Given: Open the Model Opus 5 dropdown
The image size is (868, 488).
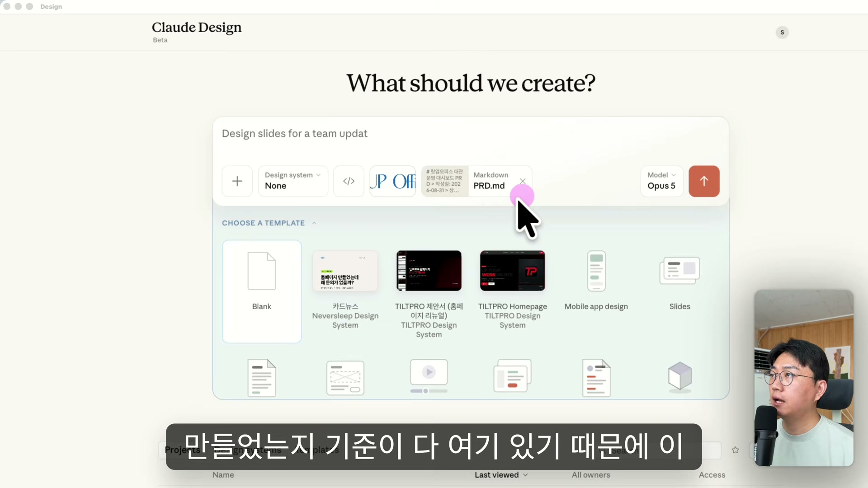Looking at the screenshot, I should (661, 181).
